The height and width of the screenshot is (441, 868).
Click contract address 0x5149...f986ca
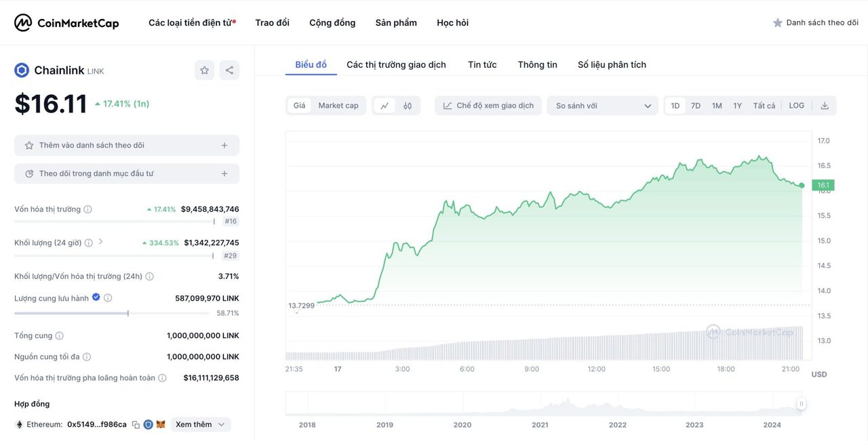coord(97,425)
